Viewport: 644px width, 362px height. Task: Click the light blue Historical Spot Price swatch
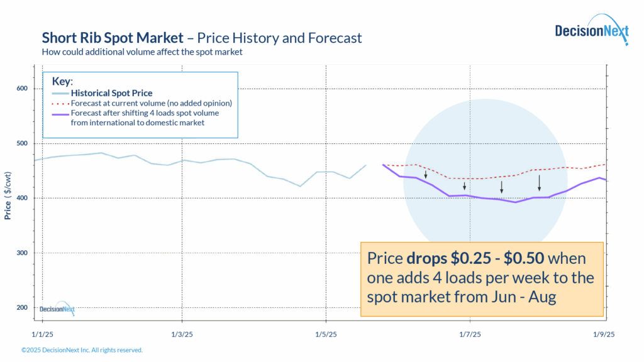[x=60, y=94]
